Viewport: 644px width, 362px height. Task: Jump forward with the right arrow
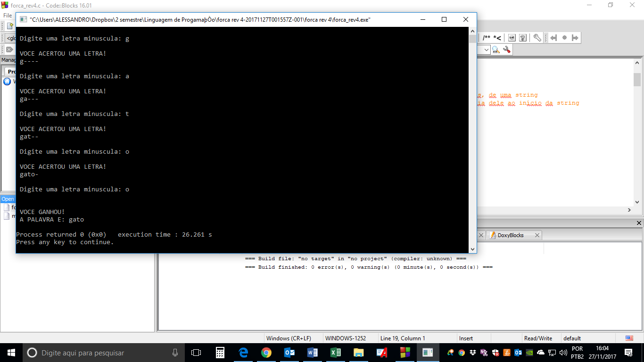coord(575,38)
